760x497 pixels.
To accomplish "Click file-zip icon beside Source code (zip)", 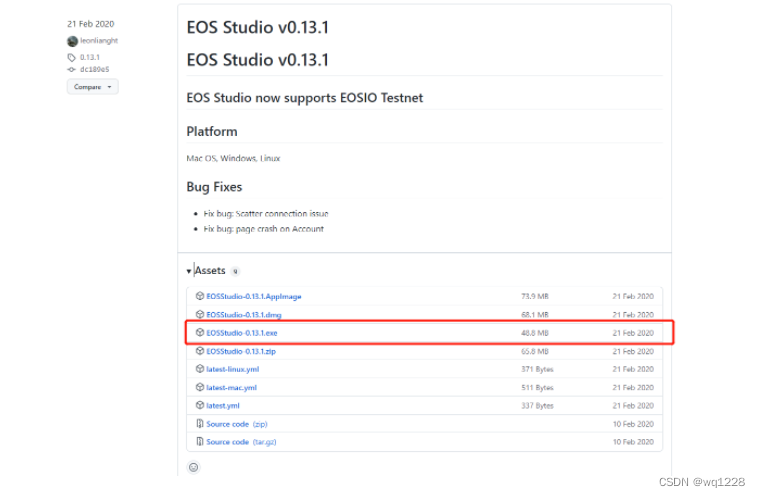I will (x=200, y=423).
